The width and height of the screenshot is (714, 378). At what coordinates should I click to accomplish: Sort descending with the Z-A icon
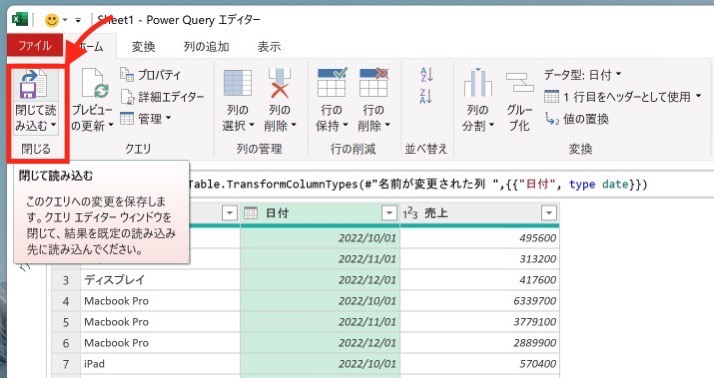click(426, 96)
